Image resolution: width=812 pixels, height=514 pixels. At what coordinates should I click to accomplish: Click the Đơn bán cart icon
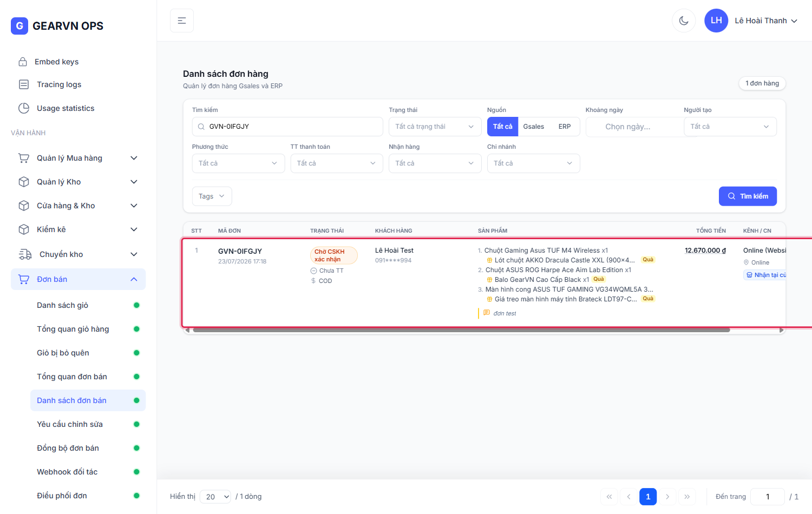coord(24,279)
